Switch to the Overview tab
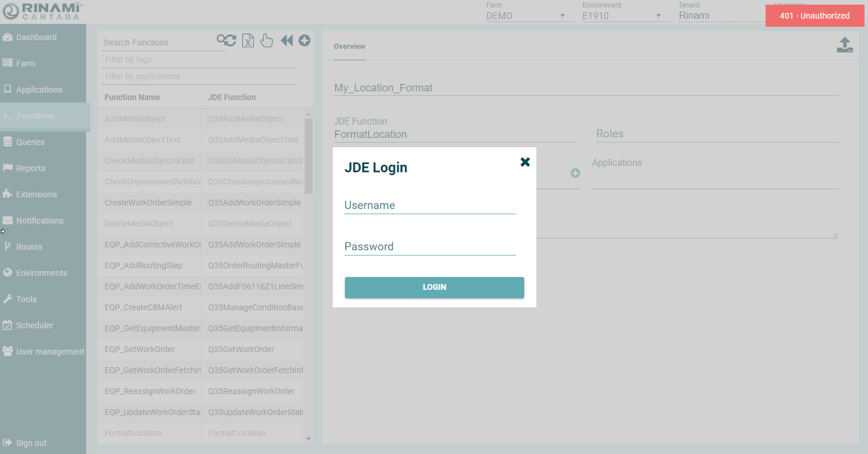 (349, 47)
